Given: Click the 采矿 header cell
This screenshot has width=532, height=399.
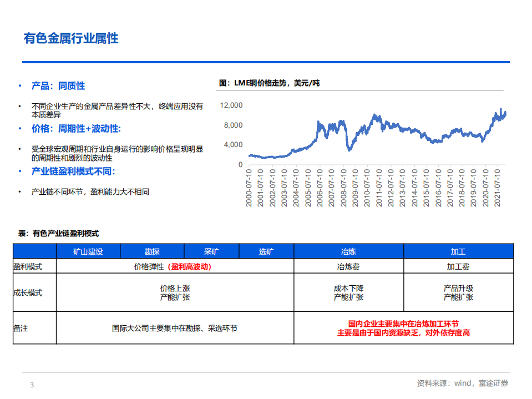Looking at the screenshot, I should [210, 251].
